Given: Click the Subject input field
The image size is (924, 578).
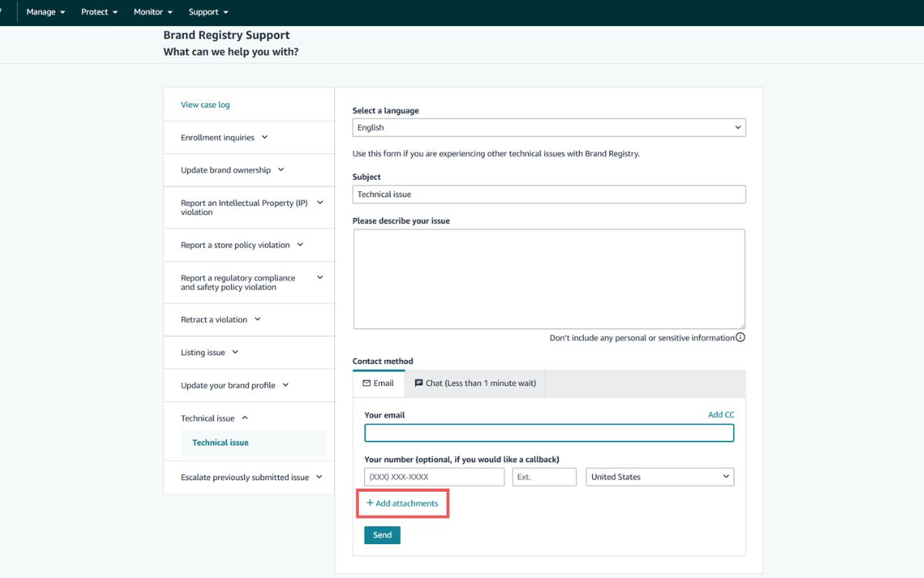Looking at the screenshot, I should point(549,194).
